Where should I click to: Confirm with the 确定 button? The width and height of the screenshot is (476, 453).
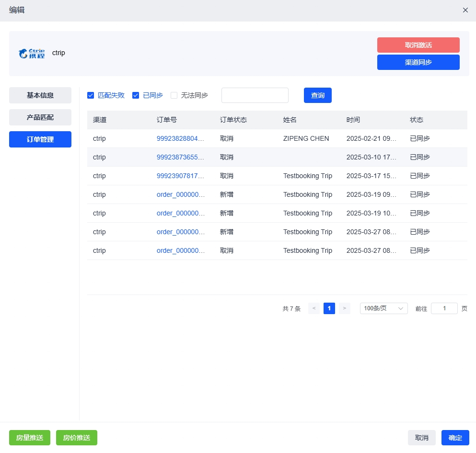tap(455, 438)
